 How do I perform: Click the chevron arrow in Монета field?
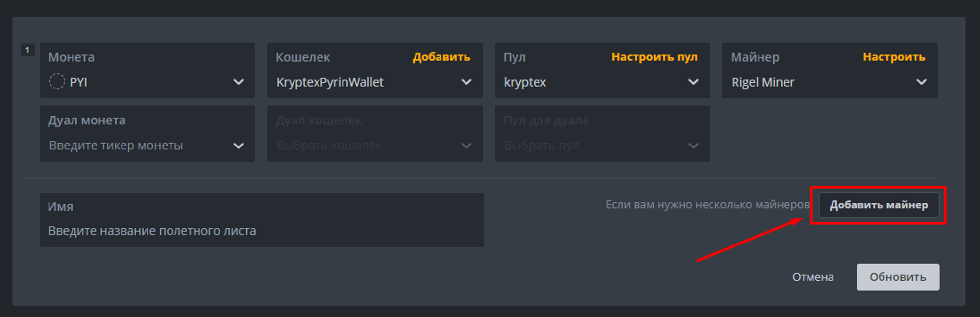pos(238,82)
